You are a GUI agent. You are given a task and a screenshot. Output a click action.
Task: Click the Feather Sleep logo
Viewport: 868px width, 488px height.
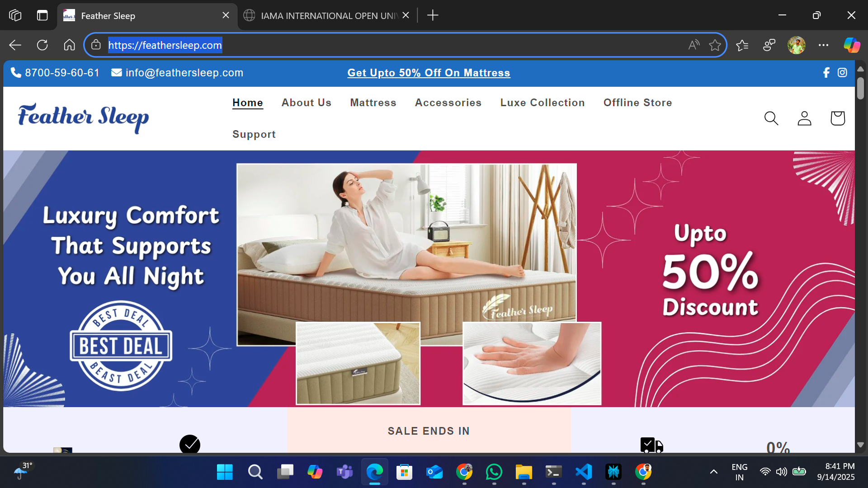tap(83, 118)
